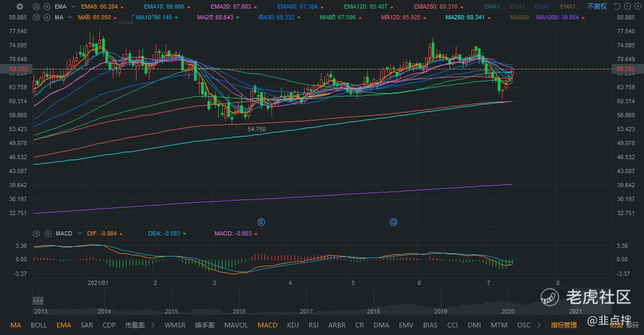This screenshot has width=644, height=335.
Task: Select the CCI indicator tab
Action: [452, 325]
